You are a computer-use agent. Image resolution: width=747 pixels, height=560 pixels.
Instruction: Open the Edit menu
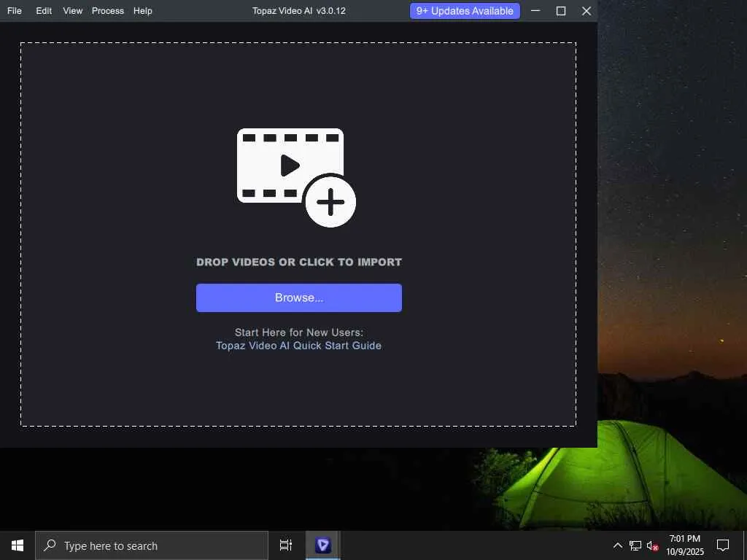tap(44, 10)
